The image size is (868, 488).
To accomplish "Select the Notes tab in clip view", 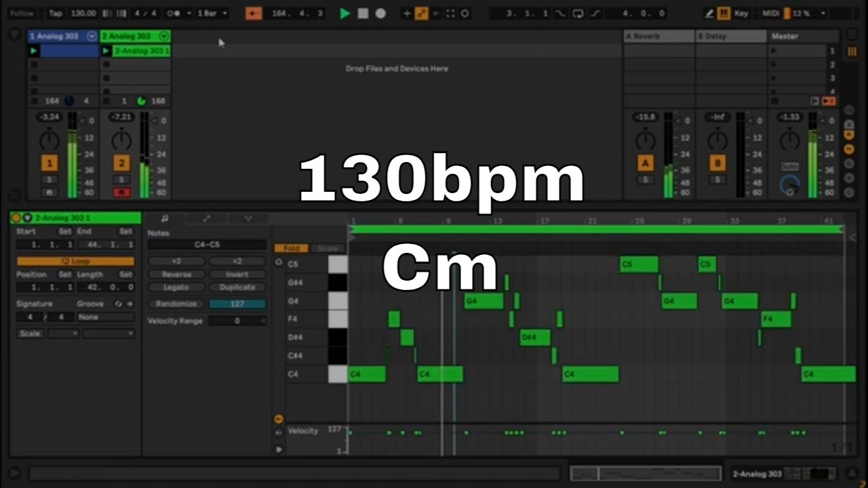I will [164, 218].
